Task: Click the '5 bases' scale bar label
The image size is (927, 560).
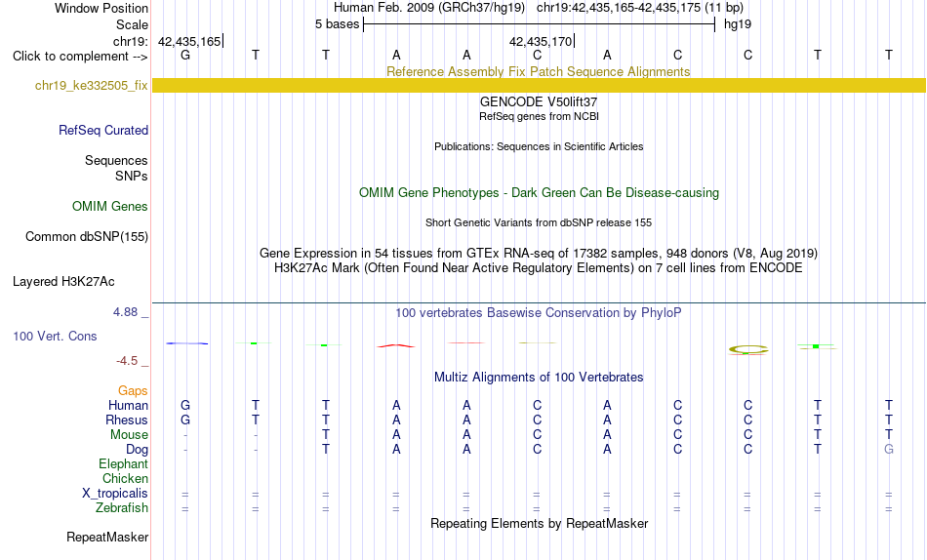Action: point(337,24)
